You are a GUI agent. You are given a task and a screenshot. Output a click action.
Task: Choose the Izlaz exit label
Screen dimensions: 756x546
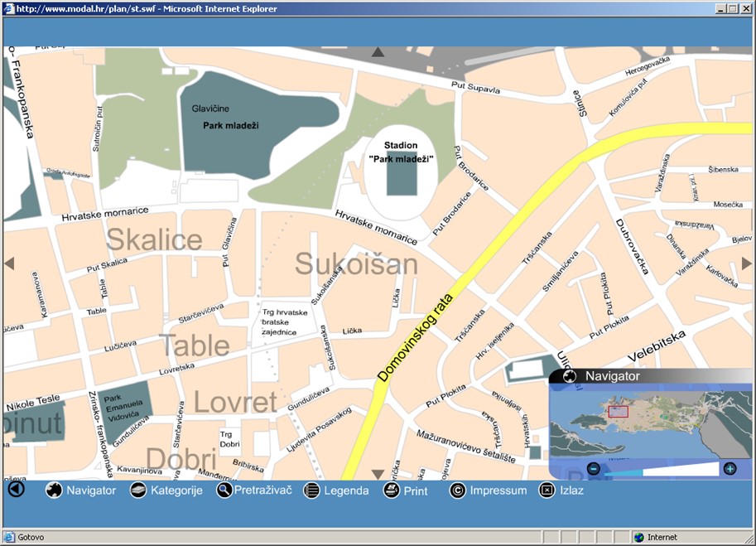click(x=572, y=490)
